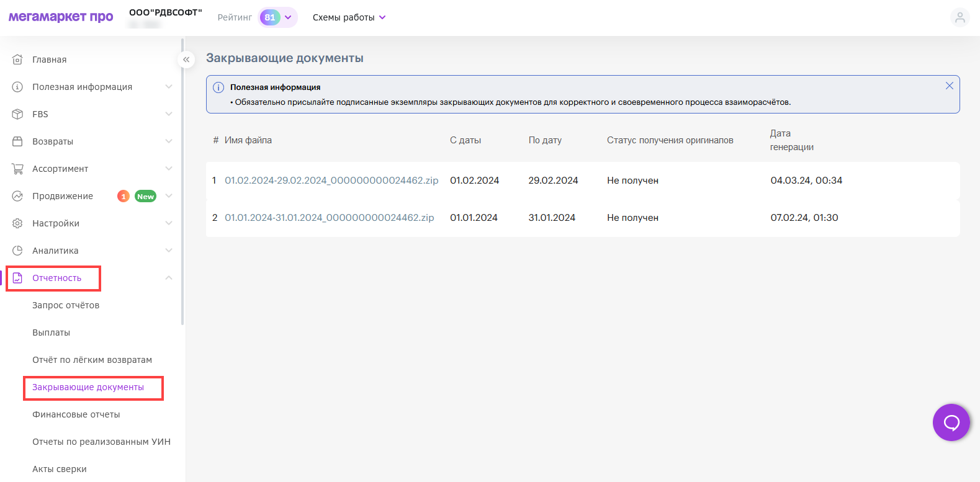This screenshot has width=980, height=482.
Task: Click the document icon next to Отчетность
Action: pyautogui.click(x=17, y=278)
